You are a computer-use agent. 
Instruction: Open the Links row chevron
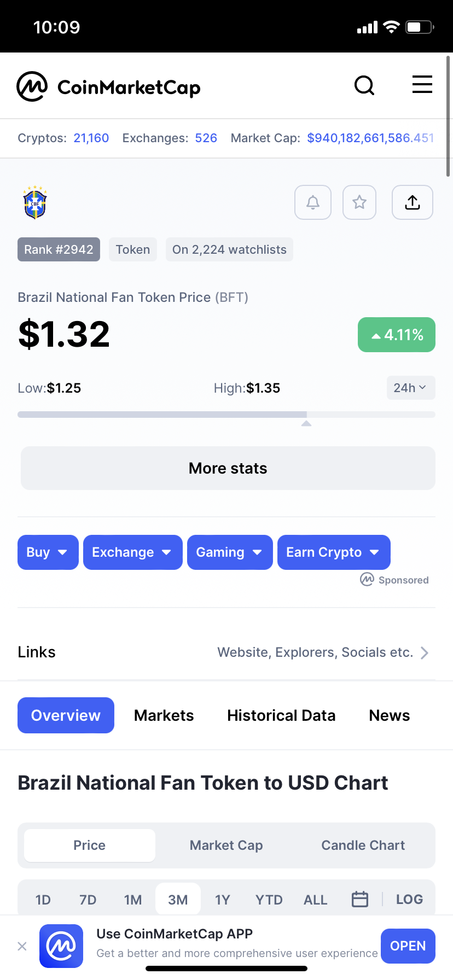pos(425,652)
